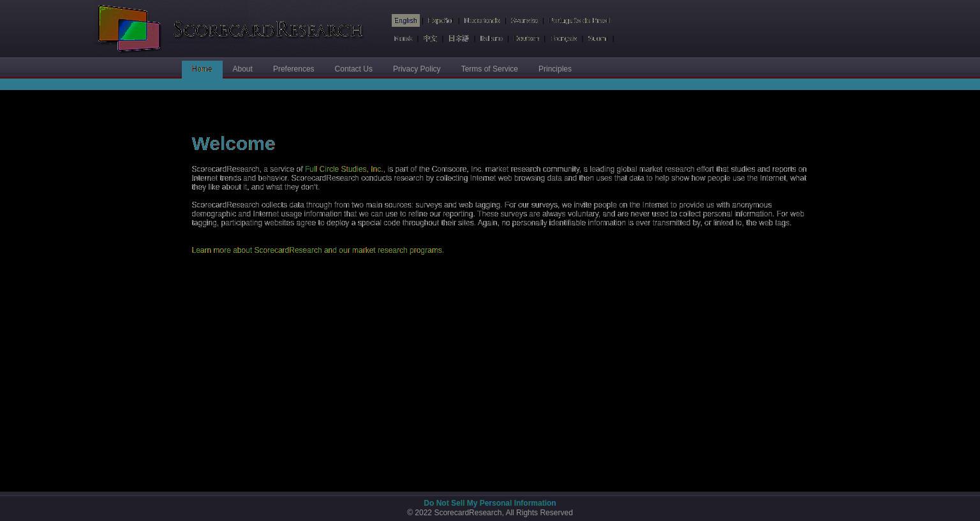Screen dimensions: 980x521
Task: Switch language to Español
Action: pyautogui.click(x=440, y=20)
